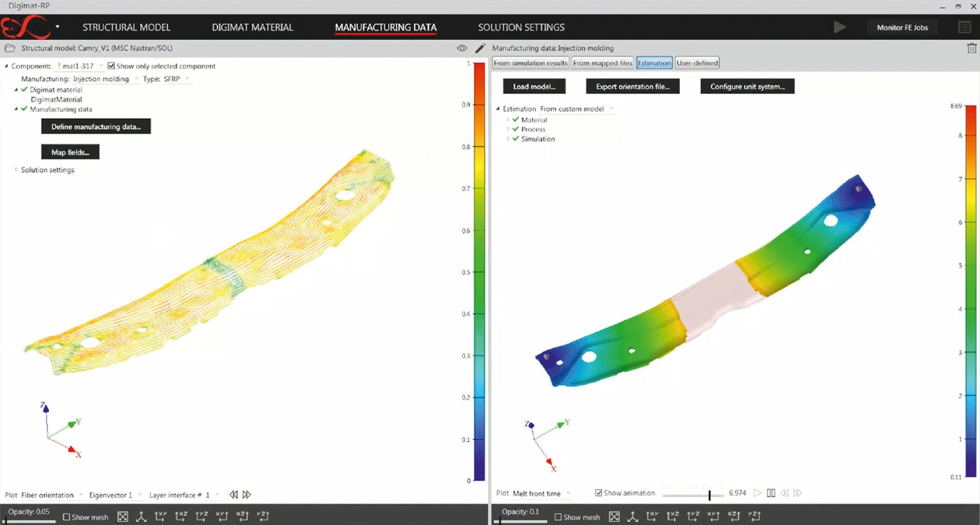Set reversed YZ view in left viewer
The image size is (980, 525).
point(263,516)
